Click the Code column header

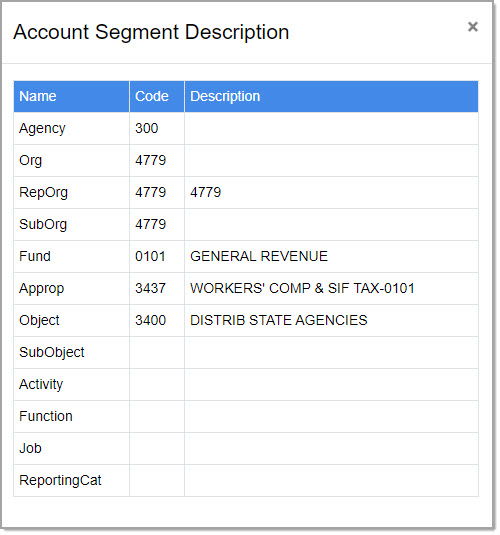pos(157,96)
